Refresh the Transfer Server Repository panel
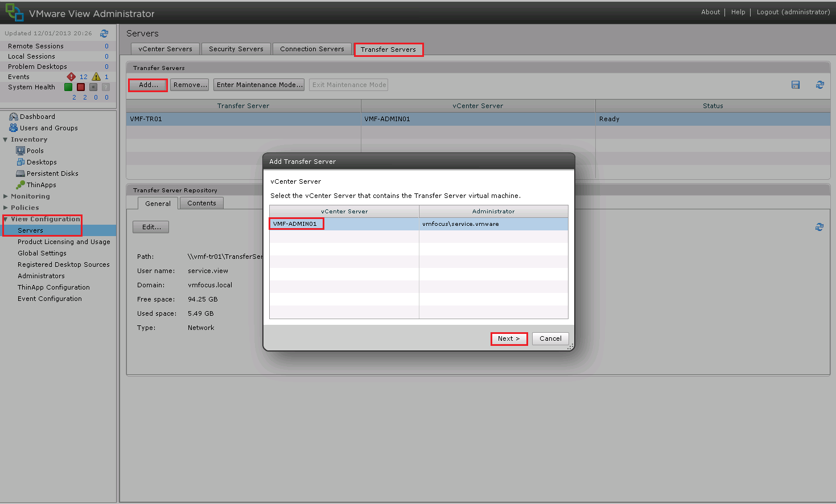Viewport: 836px width, 504px height. click(819, 227)
